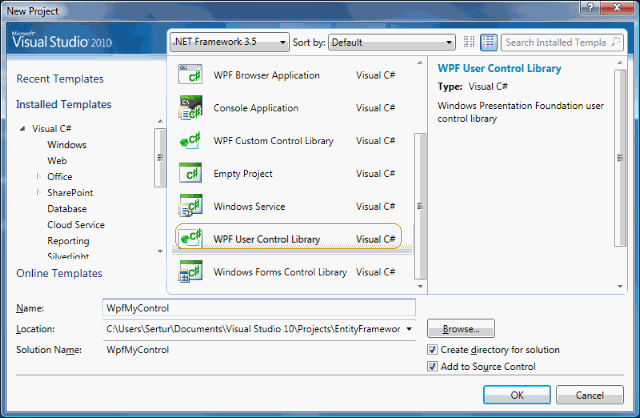Close the New Project dialog
The width and height of the screenshot is (640, 418).
pos(617,7)
